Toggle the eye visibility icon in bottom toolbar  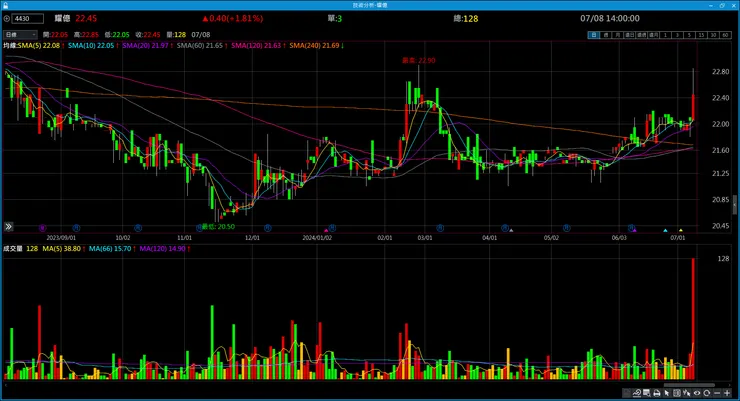[697, 393]
